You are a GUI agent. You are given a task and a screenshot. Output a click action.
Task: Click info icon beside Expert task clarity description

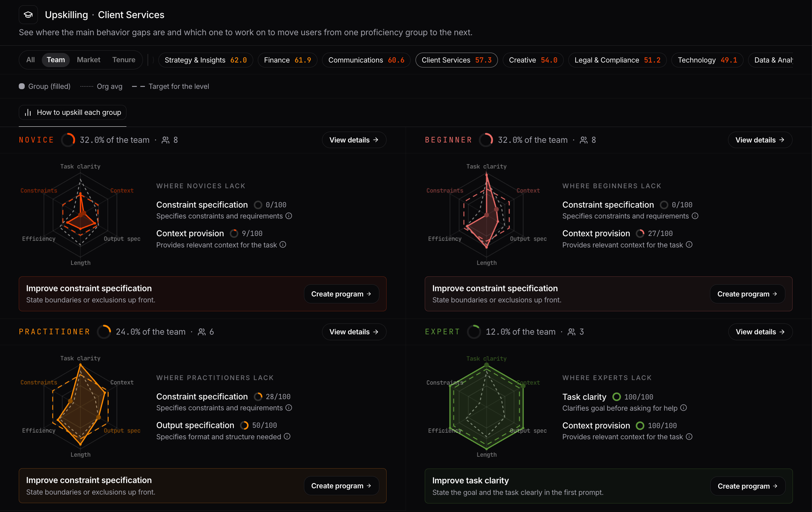pyautogui.click(x=684, y=407)
